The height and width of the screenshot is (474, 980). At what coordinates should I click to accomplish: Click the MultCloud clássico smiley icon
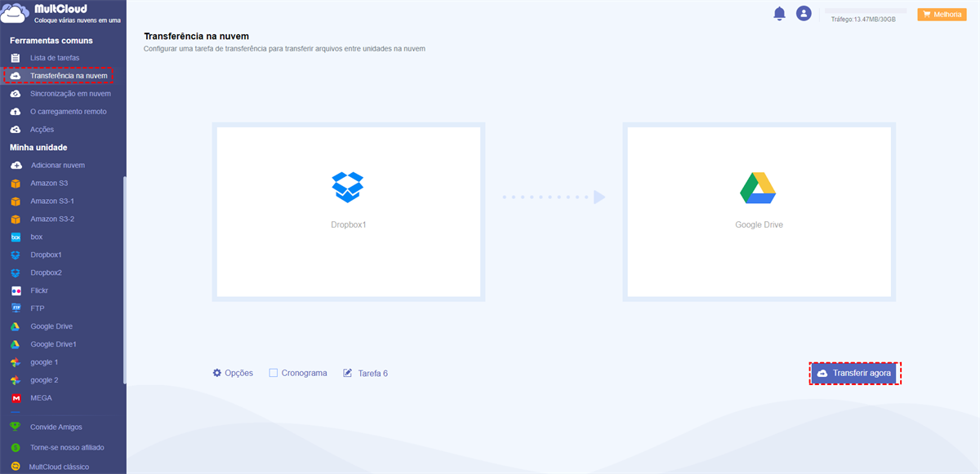pyautogui.click(x=16, y=467)
